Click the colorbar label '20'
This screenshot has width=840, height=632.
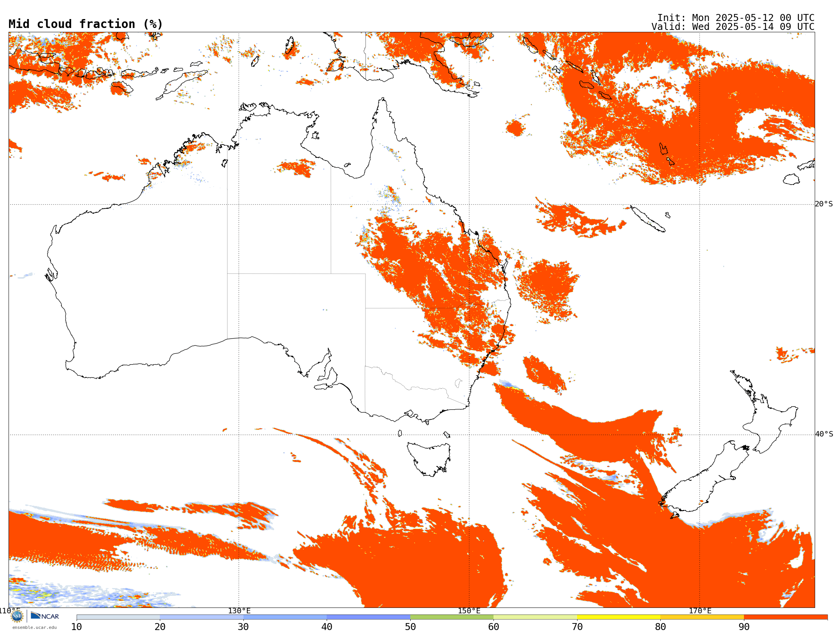(x=160, y=627)
